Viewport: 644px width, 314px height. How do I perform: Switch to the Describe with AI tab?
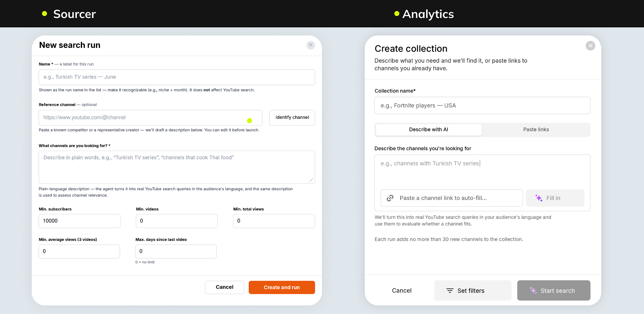tap(429, 130)
